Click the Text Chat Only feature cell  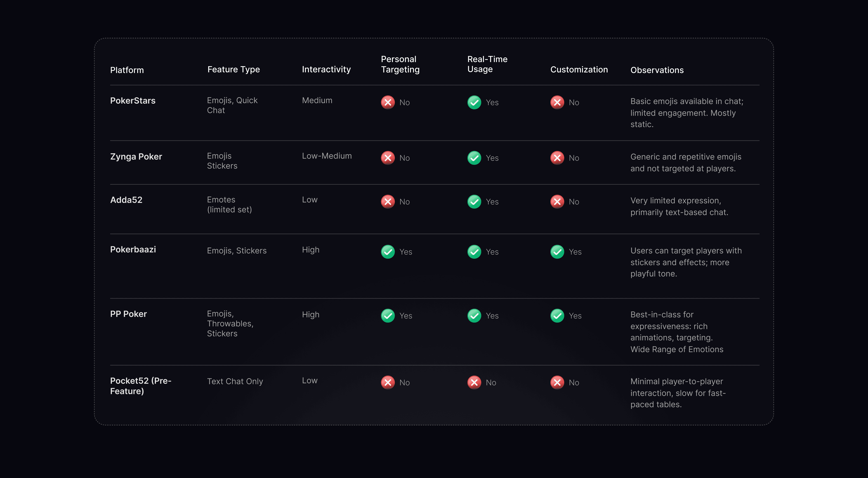[x=235, y=381]
